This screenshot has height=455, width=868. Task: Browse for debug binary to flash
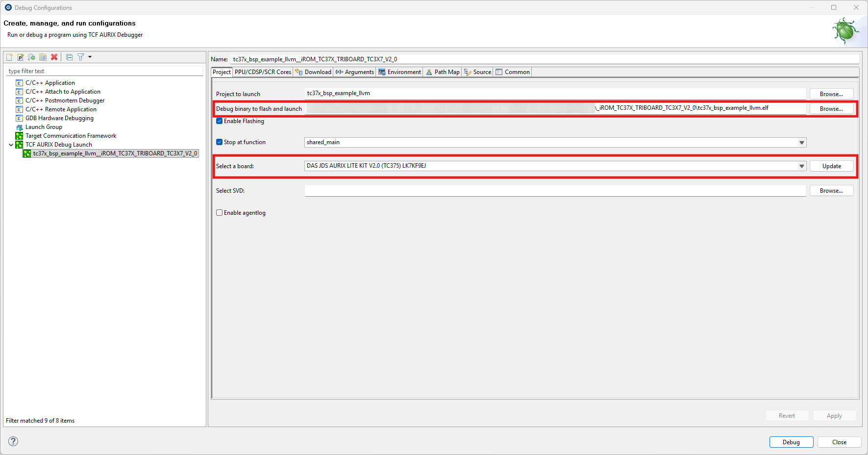point(831,109)
